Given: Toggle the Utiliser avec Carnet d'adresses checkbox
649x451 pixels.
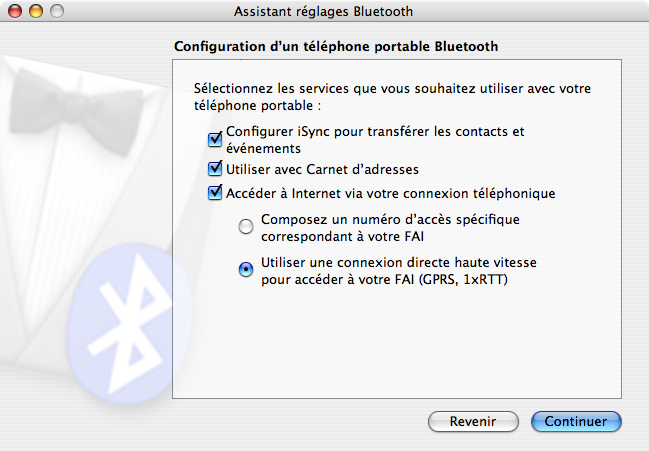Looking at the screenshot, I should [x=214, y=169].
